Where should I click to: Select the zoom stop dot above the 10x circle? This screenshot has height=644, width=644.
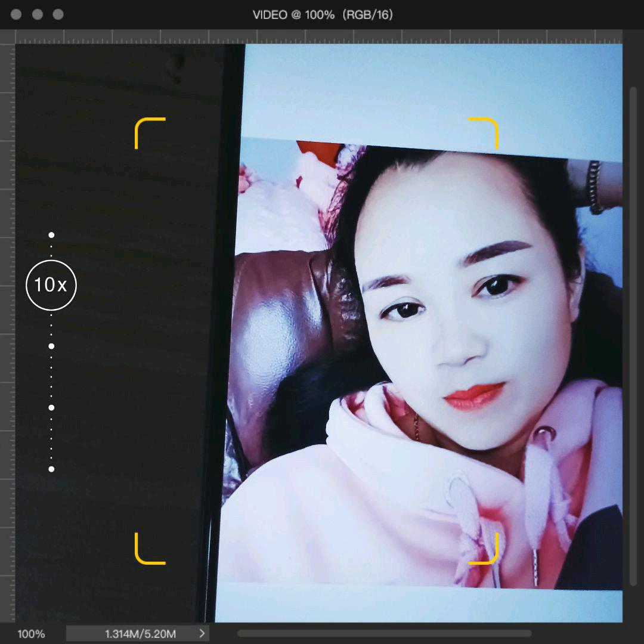tap(51, 234)
